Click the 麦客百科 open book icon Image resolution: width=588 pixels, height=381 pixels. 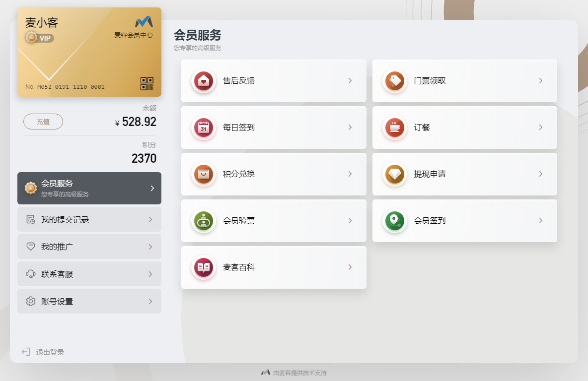(204, 267)
